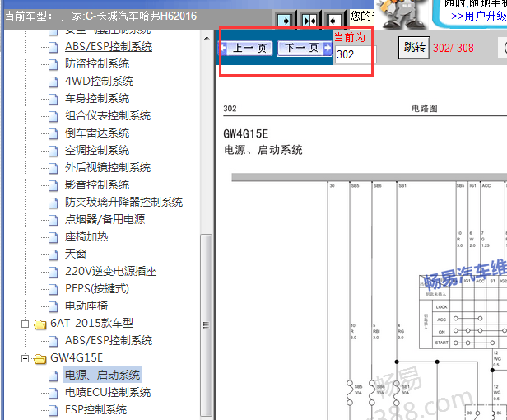Select the 6AT-2015款车型 folder
Viewport: 507px width, 420px height.
(92, 324)
